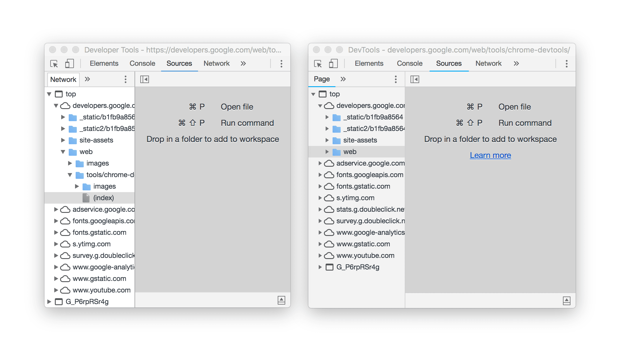Click the Sources tab in left DevTools
638x364 pixels.
(x=179, y=63)
